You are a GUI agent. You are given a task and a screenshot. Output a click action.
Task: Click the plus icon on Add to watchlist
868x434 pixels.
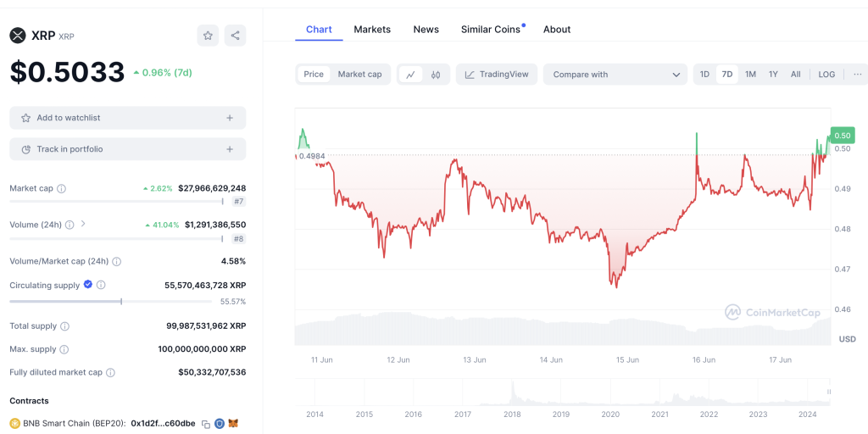(x=230, y=118)
